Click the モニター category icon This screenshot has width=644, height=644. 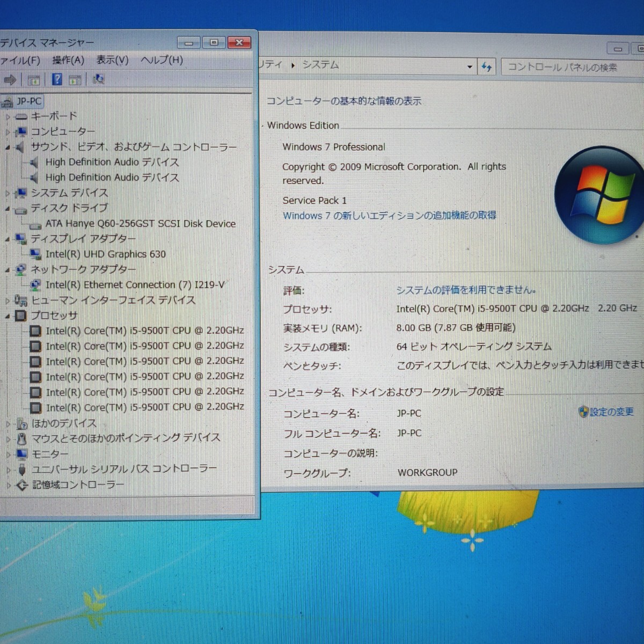21,454
